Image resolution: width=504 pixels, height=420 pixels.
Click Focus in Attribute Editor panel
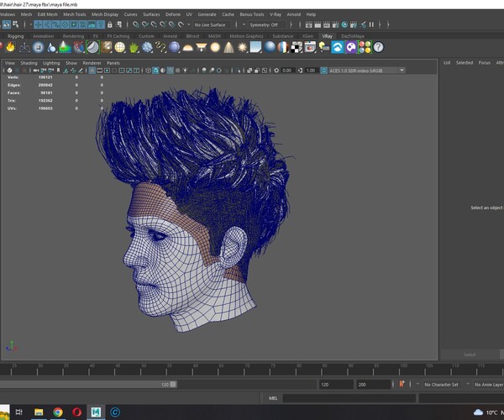click(x=485, y=63)
